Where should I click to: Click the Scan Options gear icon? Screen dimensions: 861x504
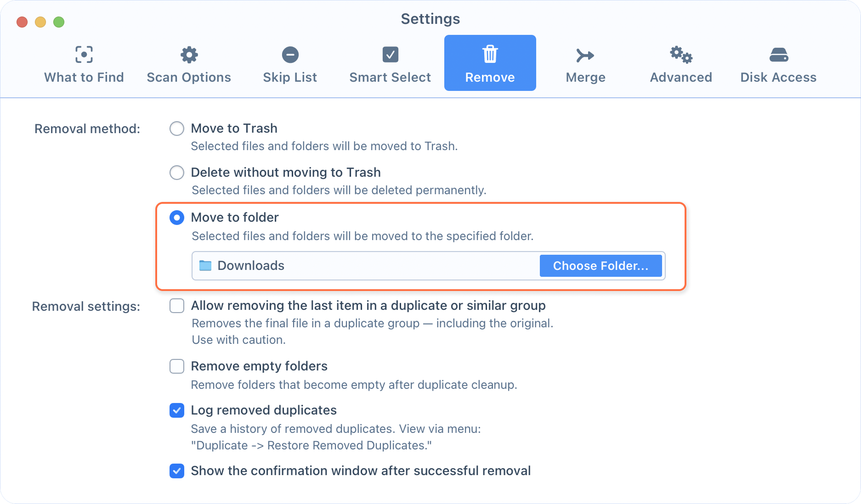click(189, 55)
